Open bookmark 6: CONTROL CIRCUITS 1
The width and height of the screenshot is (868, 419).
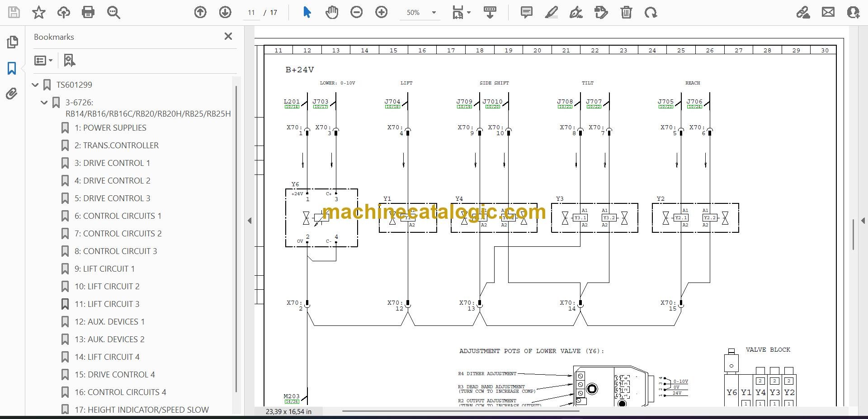click(118, 216)
